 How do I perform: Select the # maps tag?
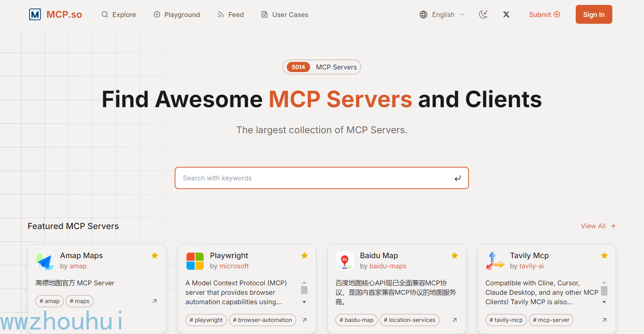[80, 301]
